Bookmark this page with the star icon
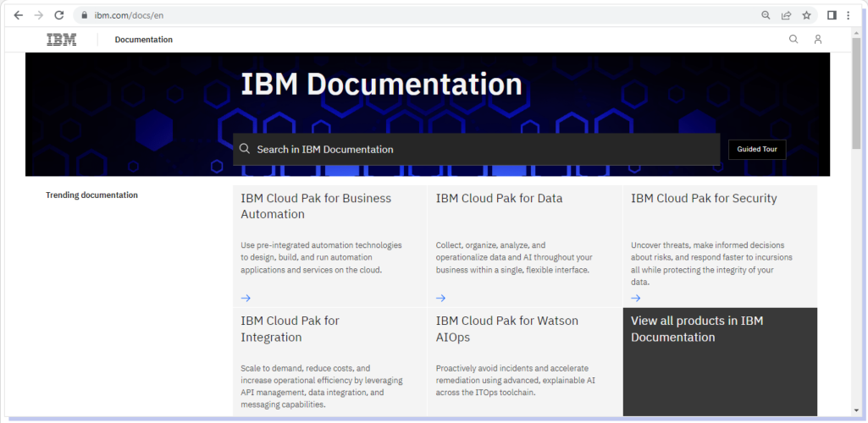868x423 pixels. (x=806, y=15)
